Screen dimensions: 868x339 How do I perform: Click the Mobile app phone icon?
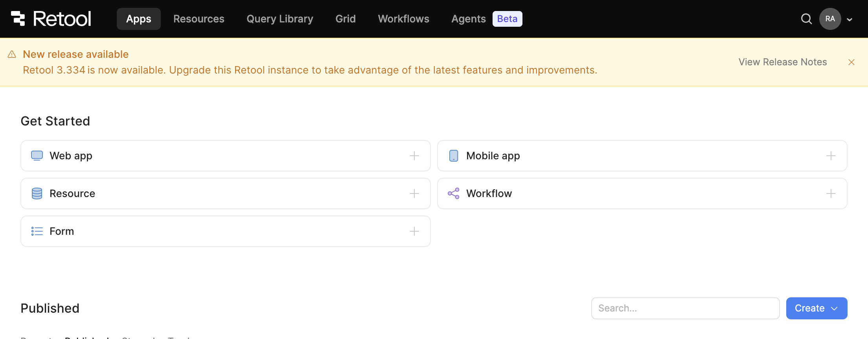(454, 156)
